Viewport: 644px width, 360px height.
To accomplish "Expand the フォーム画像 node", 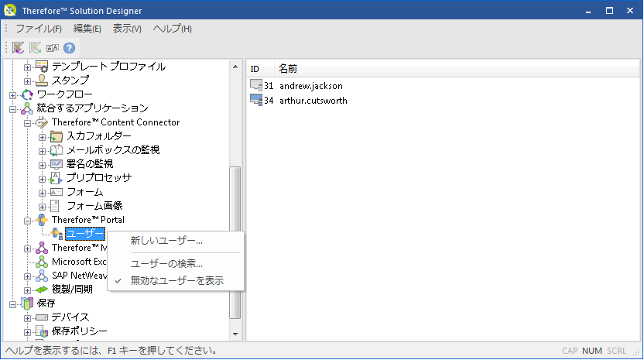I will click(x=42, y=207).
